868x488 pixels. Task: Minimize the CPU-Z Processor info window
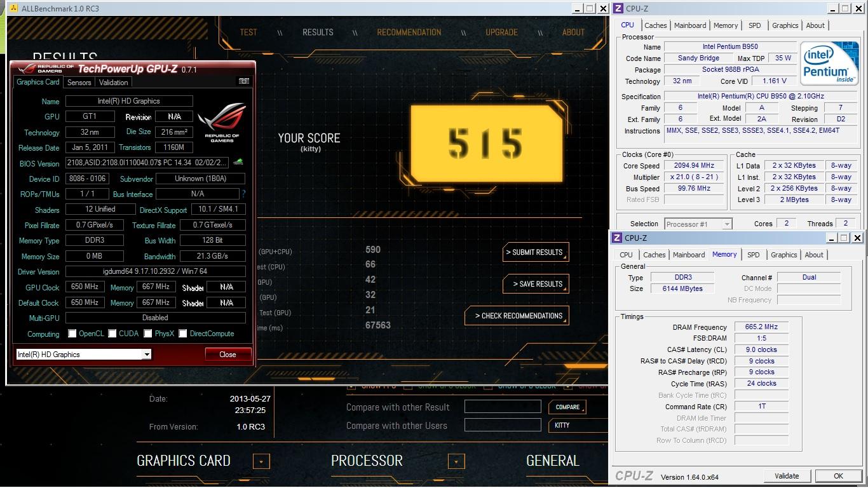[833, 8]
